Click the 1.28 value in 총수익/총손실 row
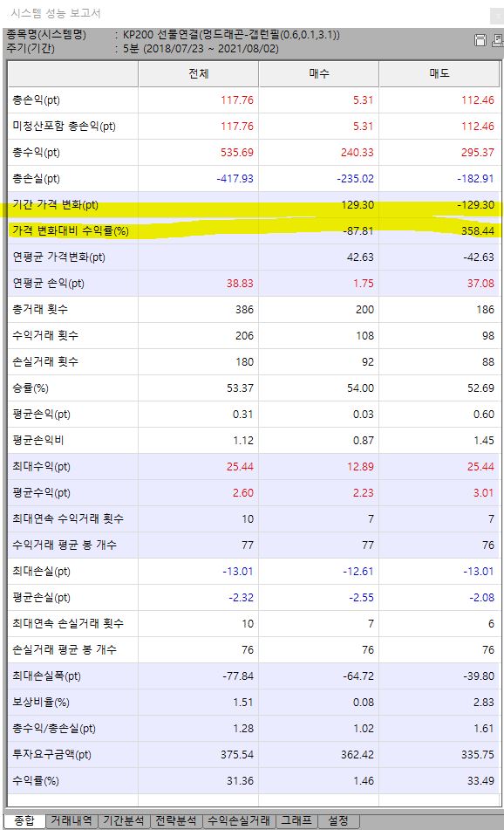The height and width of the screenshot is (830, 504). point(243,729)
